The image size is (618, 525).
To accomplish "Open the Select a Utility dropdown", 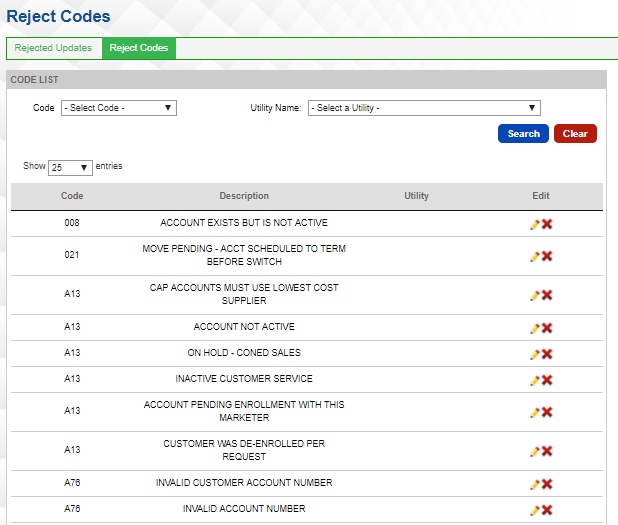I will (x=424, y=108).
